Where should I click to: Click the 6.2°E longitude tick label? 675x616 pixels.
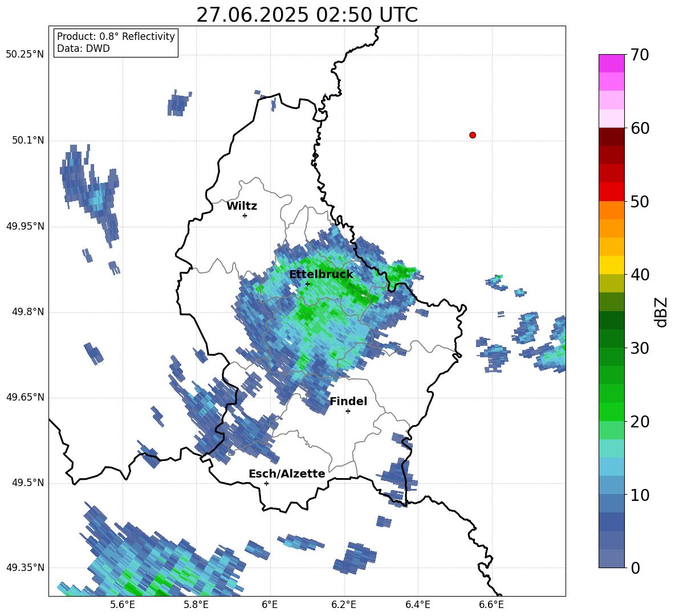pyautogui.click(x=344, y=605)
